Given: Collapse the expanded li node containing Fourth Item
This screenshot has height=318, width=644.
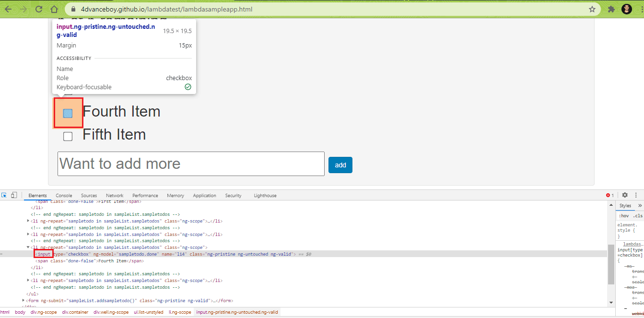Looking at the screenshot, I should coord(28,247).
